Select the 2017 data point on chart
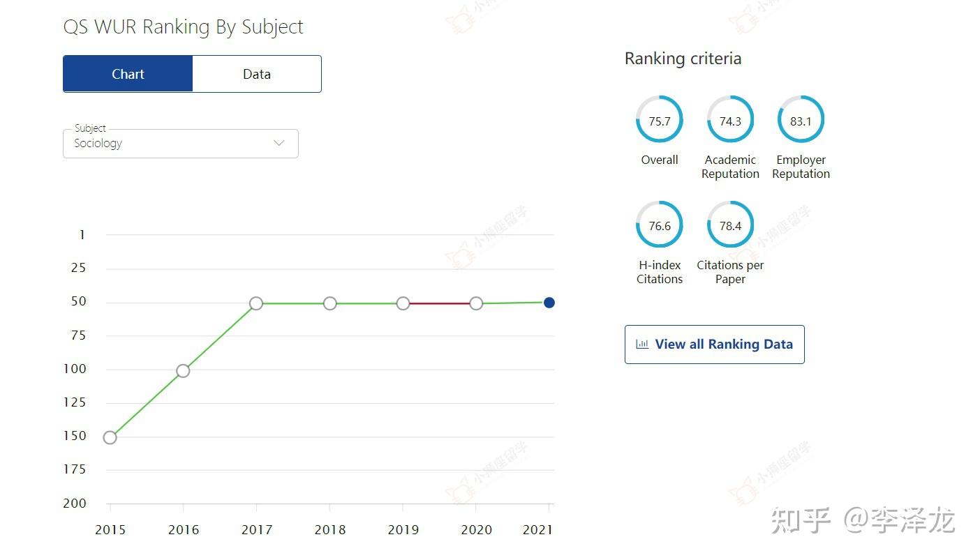Screen dimensions: 980x560 (x=256, y=303)
